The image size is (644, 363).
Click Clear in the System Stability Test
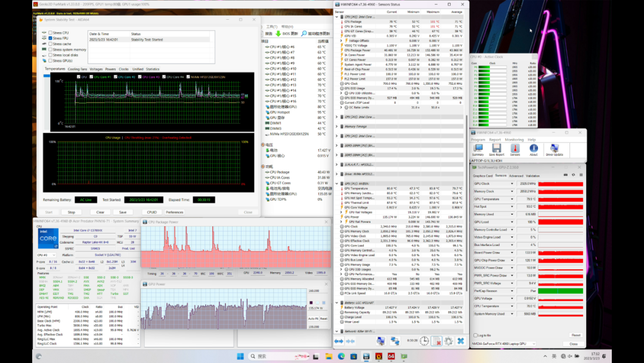[100, 212]
